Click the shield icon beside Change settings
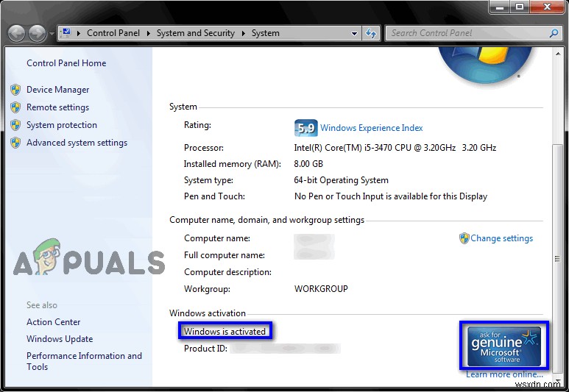This screenshot has height=392, width=569. (x=464, y=238)
